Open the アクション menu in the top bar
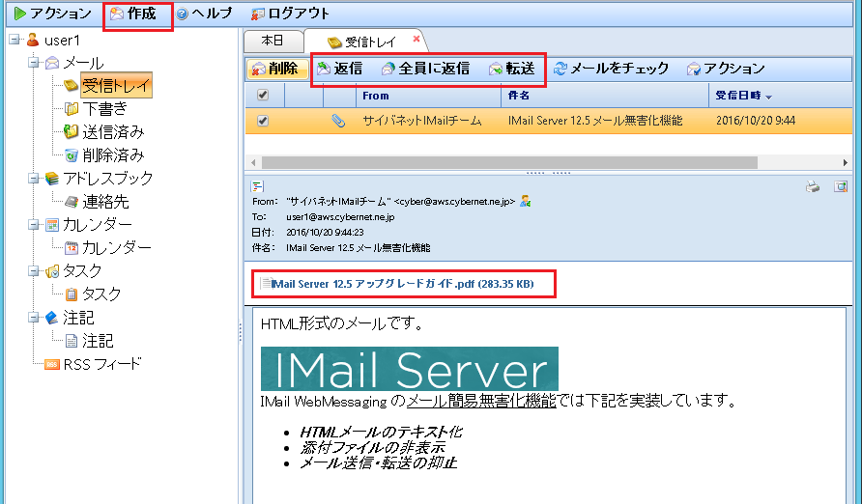The width and height of the screenshot is (862, 504). 53,14
